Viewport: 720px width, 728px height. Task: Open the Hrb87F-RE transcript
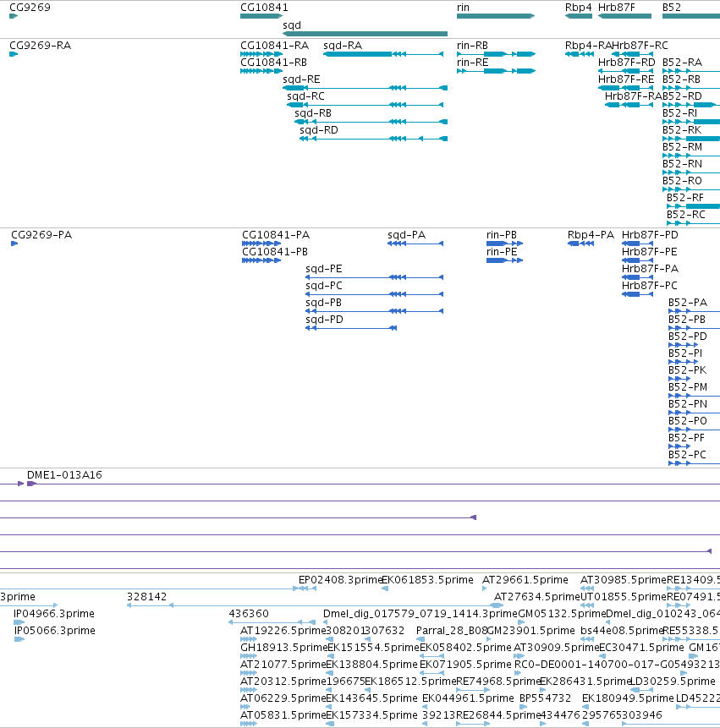click(x=625, y=88)
